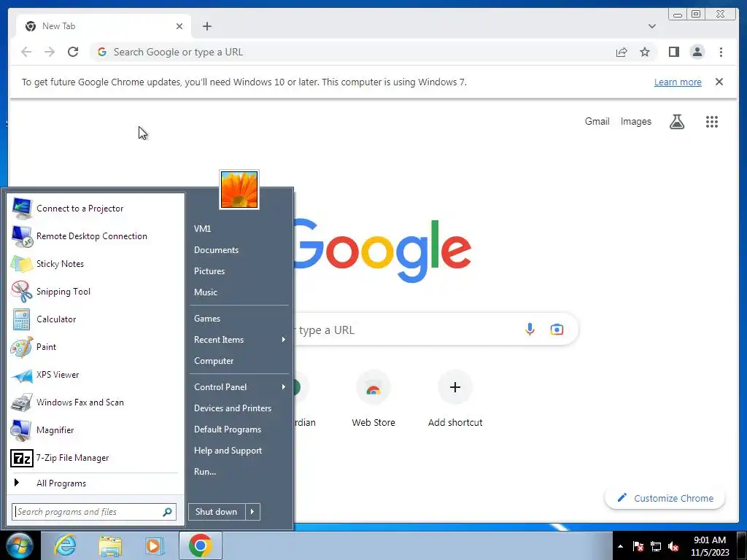Open Games from Start menu
The height and width of the screenshot is (560, 747).
239,319
